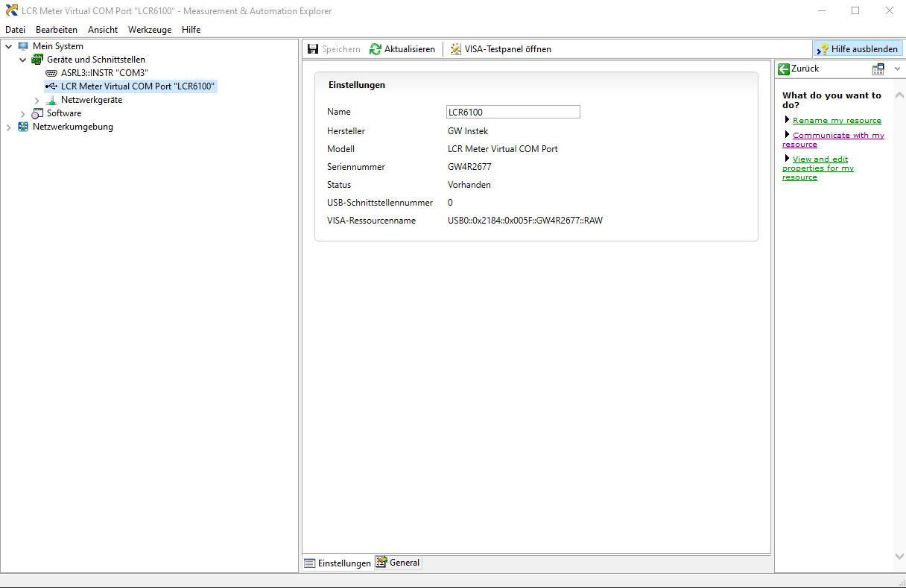Maximize the application window

(855, 11)
